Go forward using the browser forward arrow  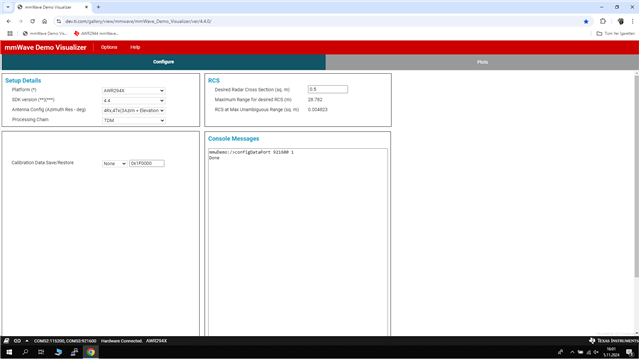tap(20, 21)
